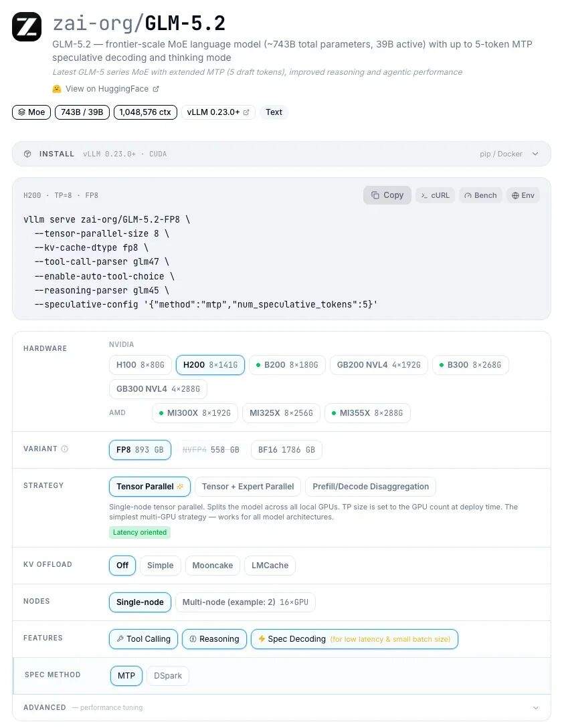This screenshot has height=728, width=562.
Task: Click the info icon next to VARIANT
Action: [x=65, y=449]
